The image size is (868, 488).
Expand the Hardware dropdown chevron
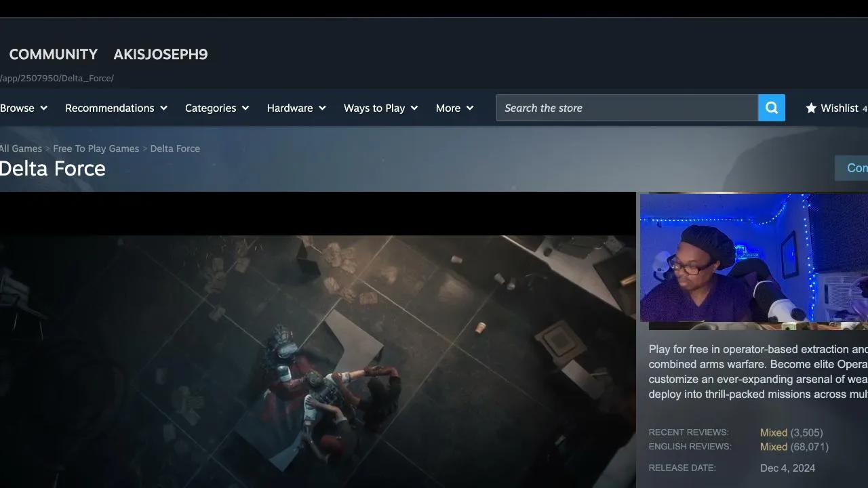pos(322,108)
